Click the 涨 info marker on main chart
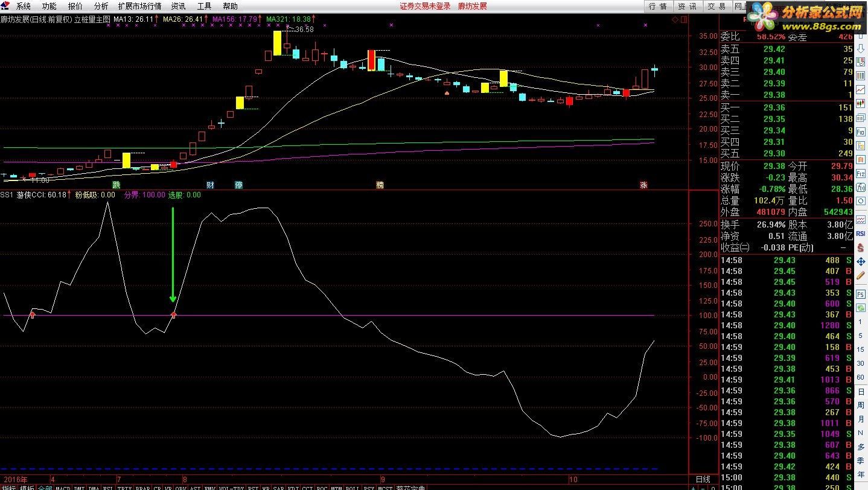868x490 pixels. (x=643, y=185)
